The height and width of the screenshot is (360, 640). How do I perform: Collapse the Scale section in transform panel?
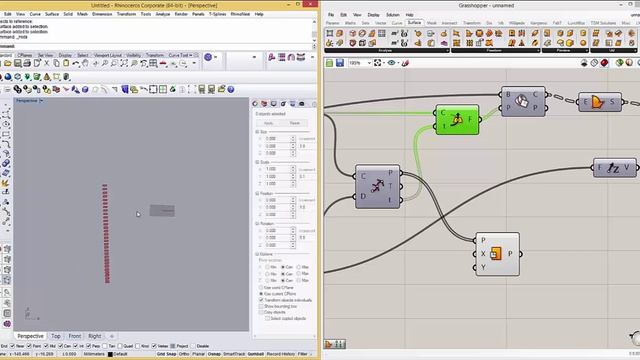click(x=258, y=162)
